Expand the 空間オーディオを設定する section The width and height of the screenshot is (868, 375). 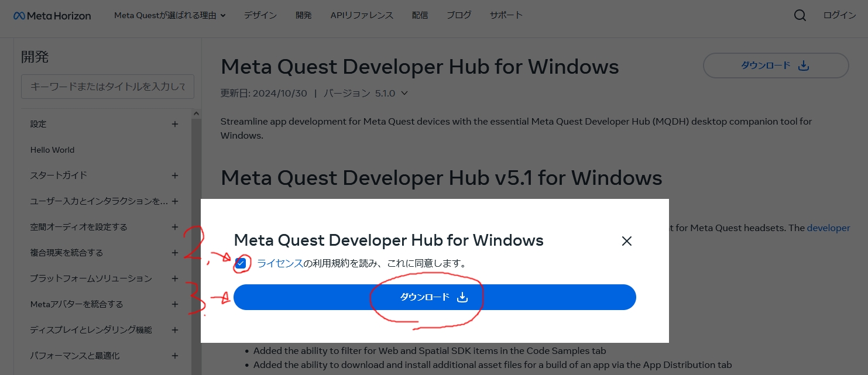pos(174,227)
